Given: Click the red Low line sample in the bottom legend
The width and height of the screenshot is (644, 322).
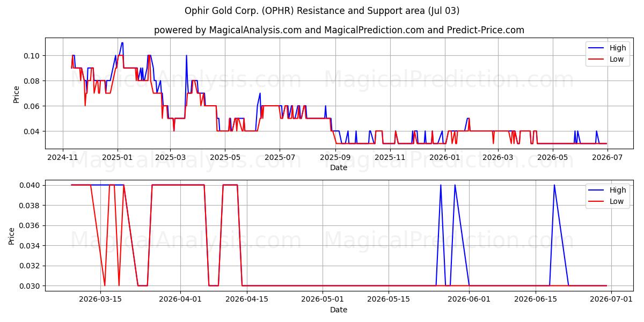Looking at the screenshot, I should coord(597,202).
